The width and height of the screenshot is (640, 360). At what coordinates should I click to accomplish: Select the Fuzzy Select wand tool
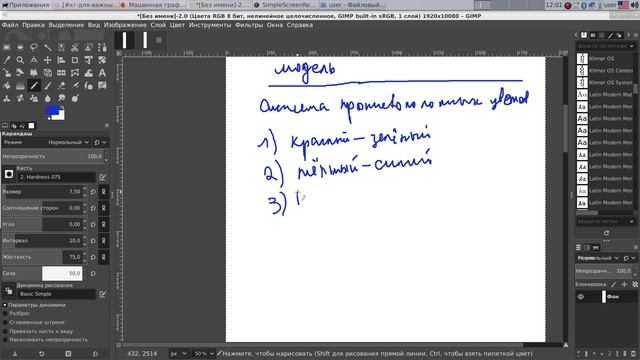(x=47, y=47)
